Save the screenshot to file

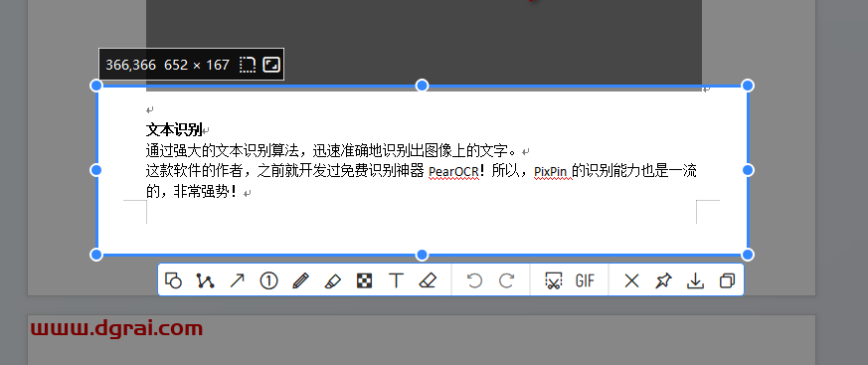[695, 280]
